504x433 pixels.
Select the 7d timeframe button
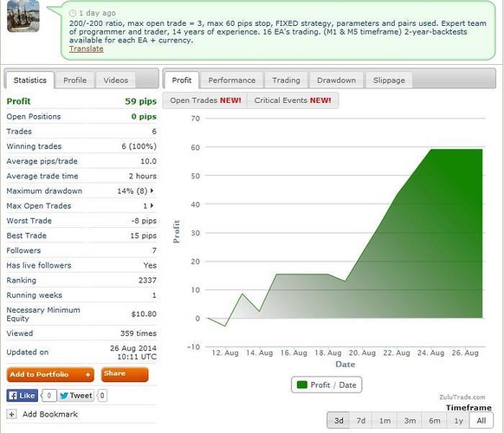pyautogui.click(x=361, y=421)
